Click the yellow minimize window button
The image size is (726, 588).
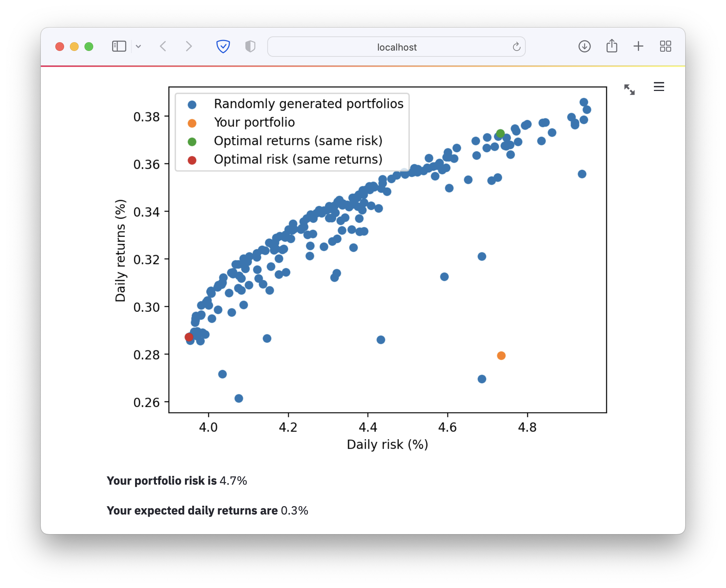pos(74,47)
